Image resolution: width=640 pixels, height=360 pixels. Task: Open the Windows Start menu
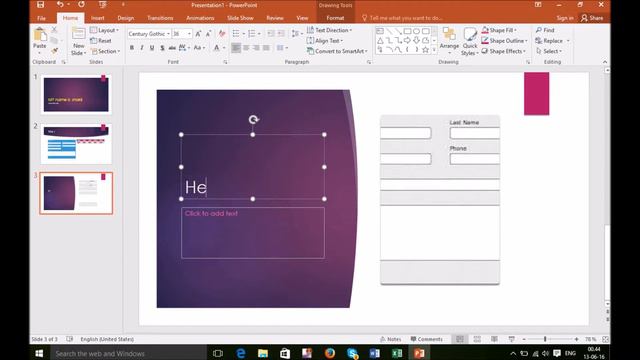click(39, 353)
